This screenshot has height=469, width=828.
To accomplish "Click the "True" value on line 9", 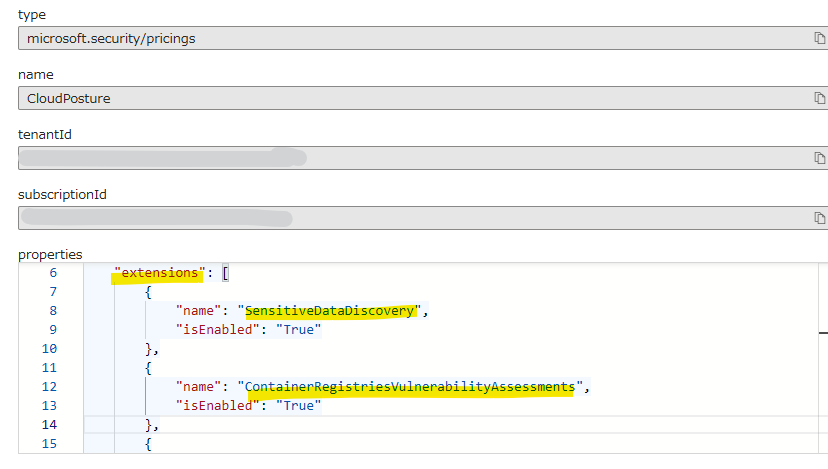I will coord(298,330).
